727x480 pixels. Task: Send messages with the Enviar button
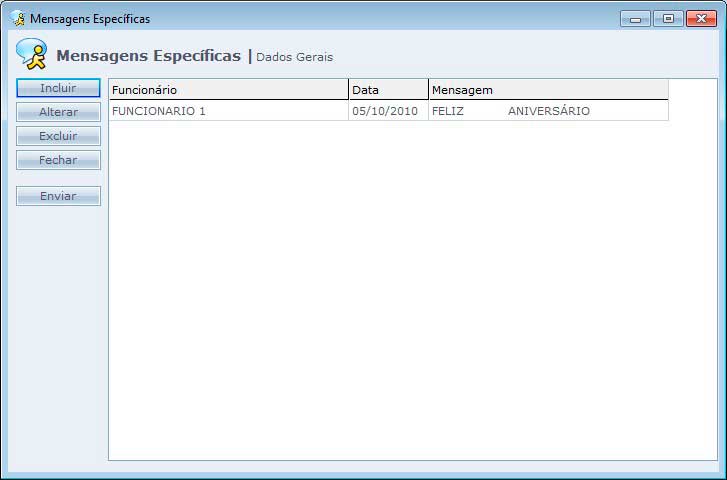tap(58, 196)
